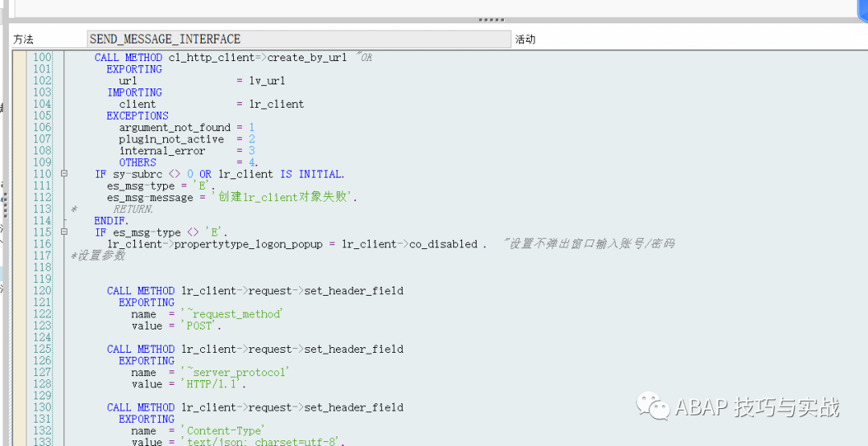The image size is (868, 446).
Task: Click line number 118 in the gutter
Action: tap(42, 268)
